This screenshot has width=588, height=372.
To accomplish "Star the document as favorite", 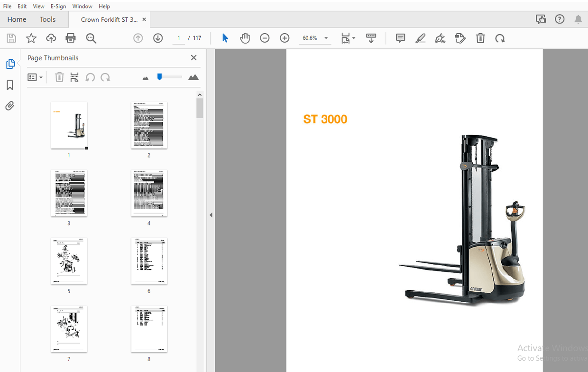I will coord(31,38).
